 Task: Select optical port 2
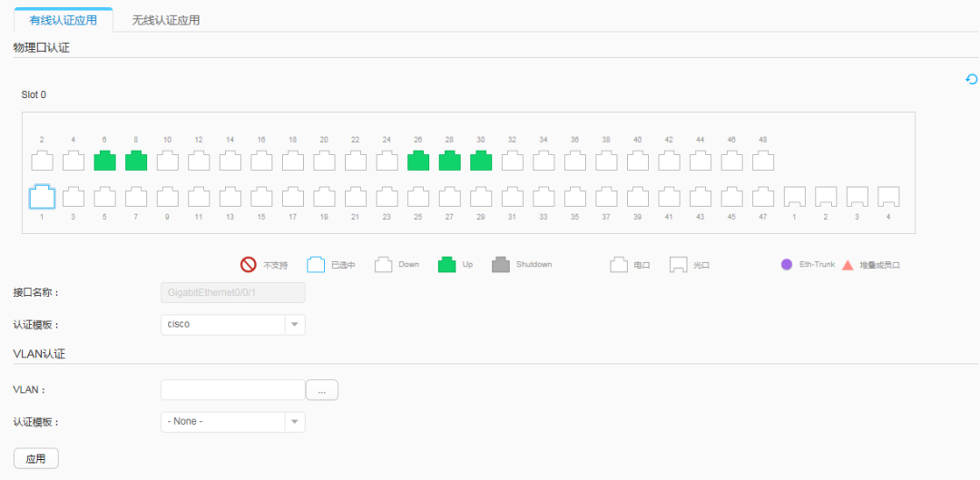826,197
